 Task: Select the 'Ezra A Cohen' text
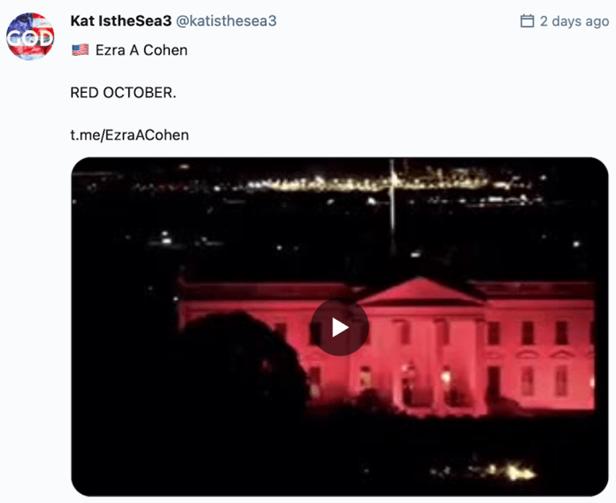pyautogui.click(x=141, y=50)
